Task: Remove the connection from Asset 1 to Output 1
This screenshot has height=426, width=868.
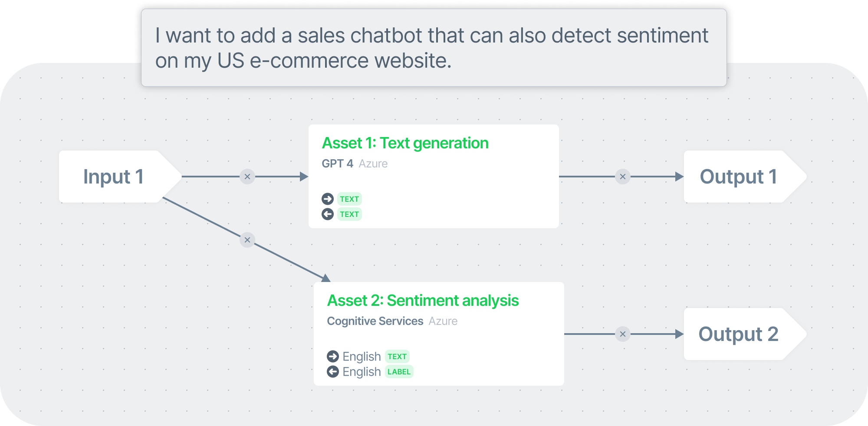Action: [623, 177]
